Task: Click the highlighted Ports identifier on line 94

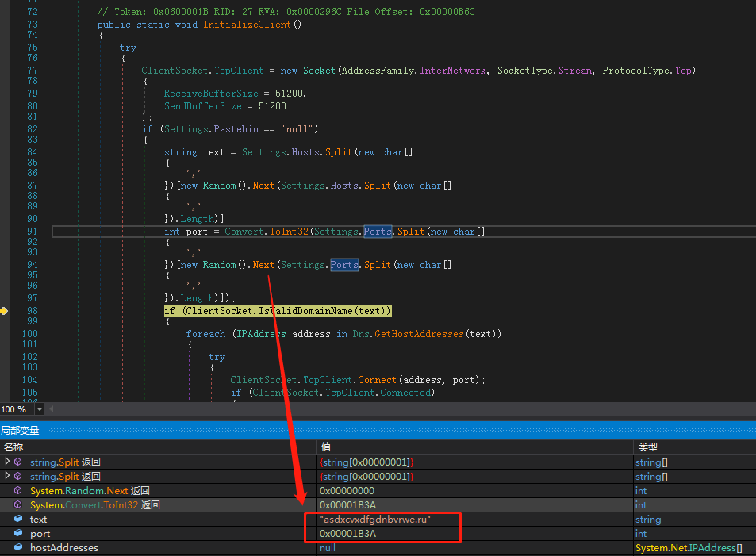Action: (344, 265)
